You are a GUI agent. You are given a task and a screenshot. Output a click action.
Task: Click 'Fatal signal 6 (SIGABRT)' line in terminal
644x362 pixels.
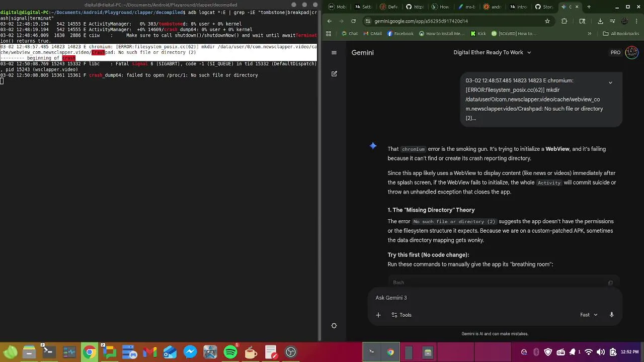click(x=158, y=66)
